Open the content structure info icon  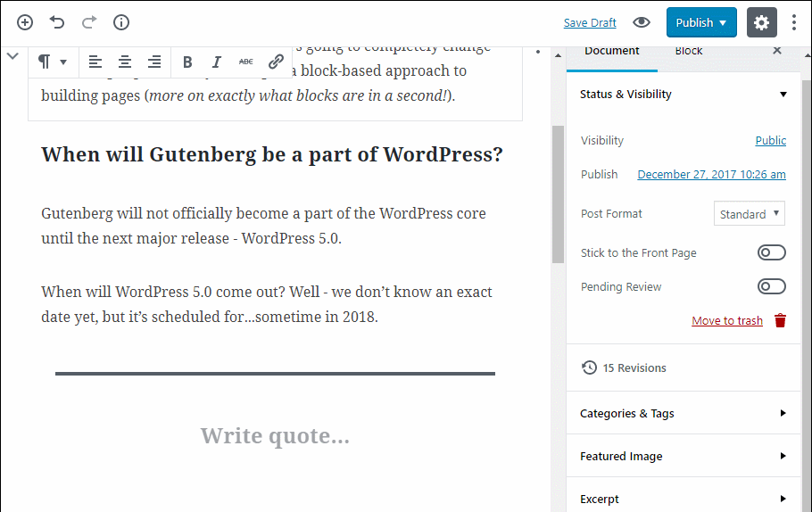(121, 22)
